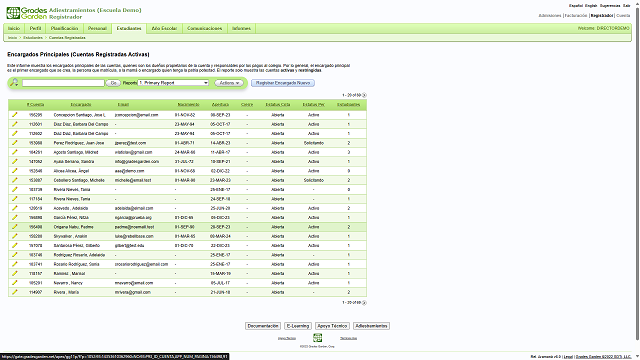640x360 pixels.
Task: Open the Sugerencias link
Action: 610,6
